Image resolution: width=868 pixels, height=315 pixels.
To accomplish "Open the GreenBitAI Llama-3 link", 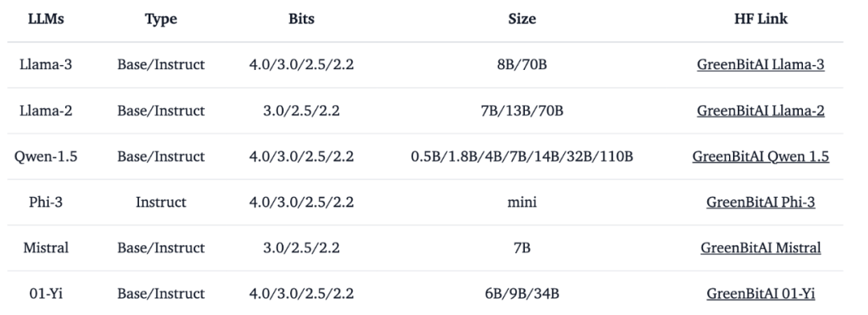I will tap(760, 65).
